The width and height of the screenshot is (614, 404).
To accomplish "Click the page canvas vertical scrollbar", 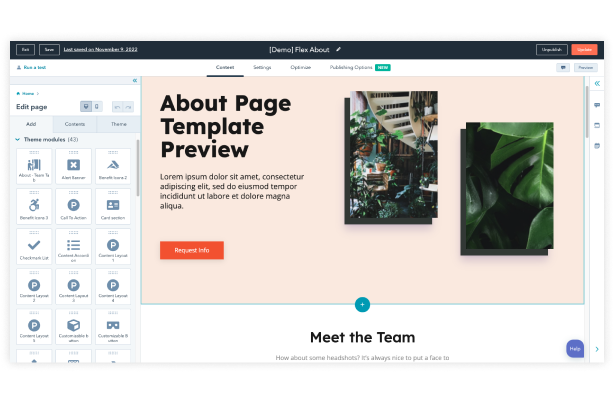I will 587,112.
